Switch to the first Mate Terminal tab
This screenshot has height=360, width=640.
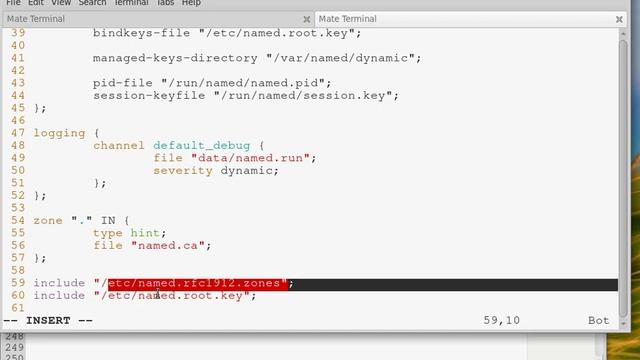pyautogui.click(x=157, y=19)
